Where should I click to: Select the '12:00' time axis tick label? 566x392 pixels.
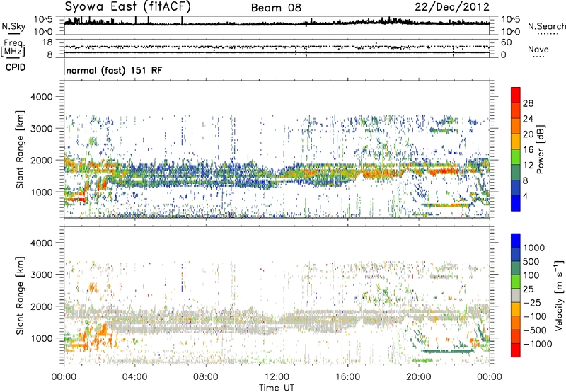click(277, 377)
